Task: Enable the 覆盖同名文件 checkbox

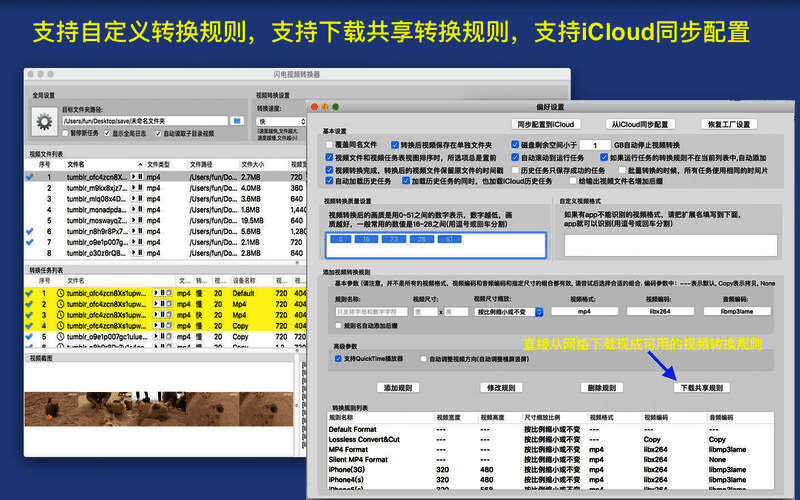Action: [331, 144]
